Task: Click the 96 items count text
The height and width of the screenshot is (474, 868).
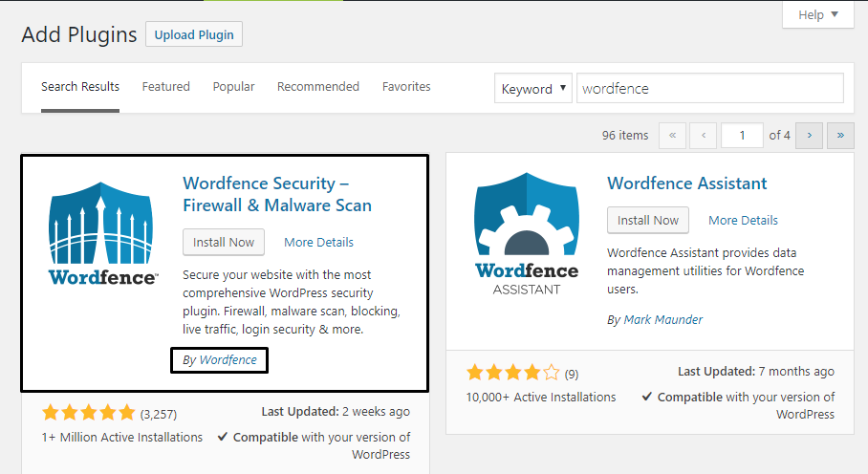Action: click(x=625, y=136)
